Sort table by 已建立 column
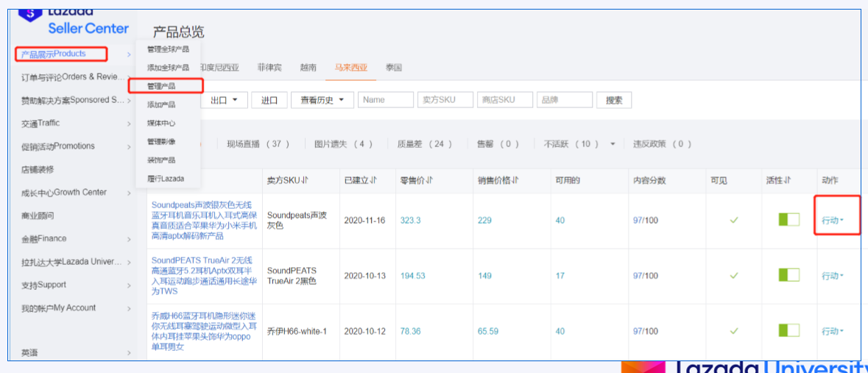 [x=361, y=180]
